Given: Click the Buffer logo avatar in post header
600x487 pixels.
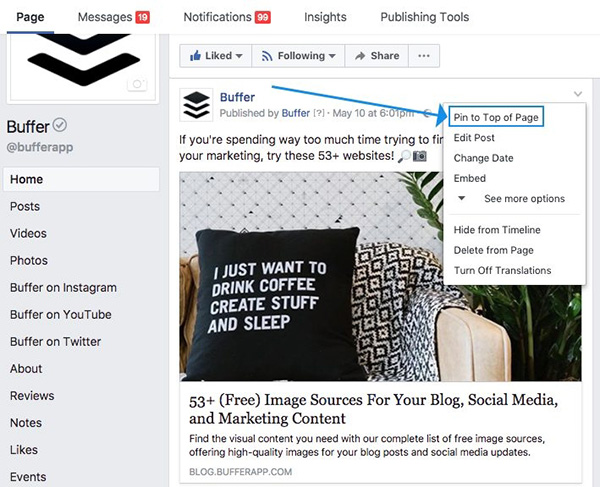Looking at the screenshot, I should click(x=196, y=104).
